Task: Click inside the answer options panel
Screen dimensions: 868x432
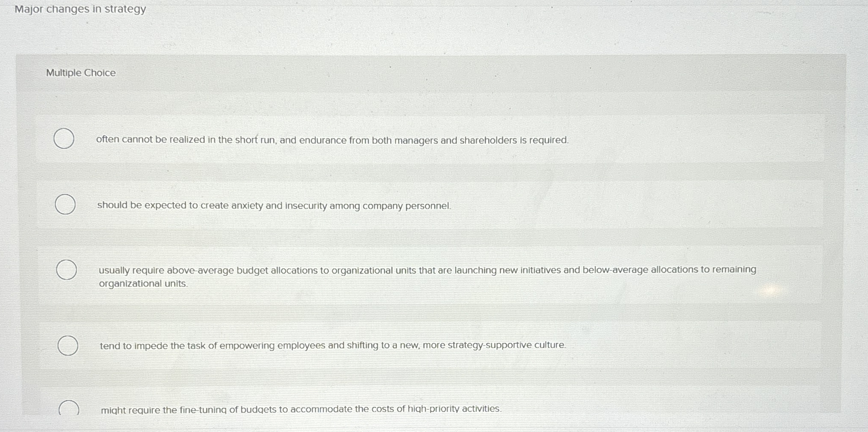Action: coord(427,235)
